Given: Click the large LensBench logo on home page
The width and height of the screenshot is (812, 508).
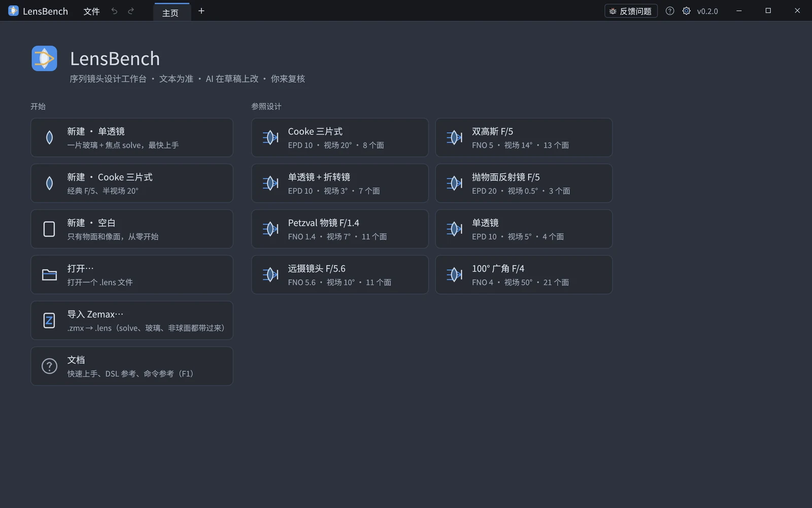Looking at the screenshot, I should pos(44,58).
